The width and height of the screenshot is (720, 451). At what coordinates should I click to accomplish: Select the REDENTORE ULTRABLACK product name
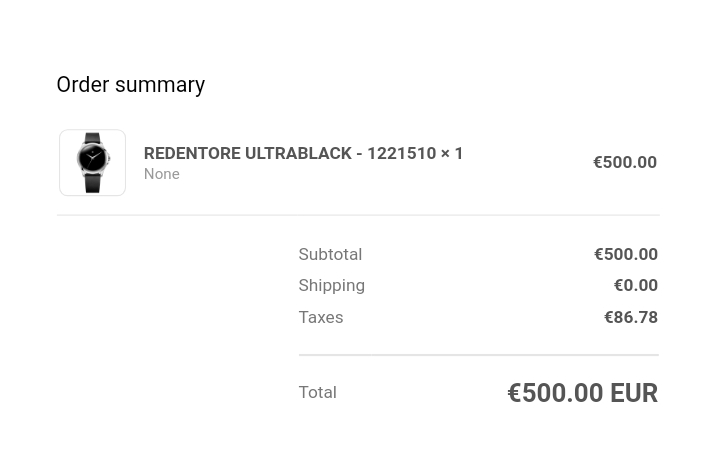(248, 153)
